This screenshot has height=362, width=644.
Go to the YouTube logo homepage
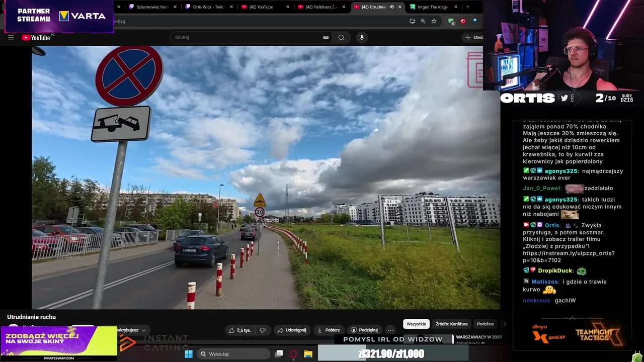tap(36, 37)
